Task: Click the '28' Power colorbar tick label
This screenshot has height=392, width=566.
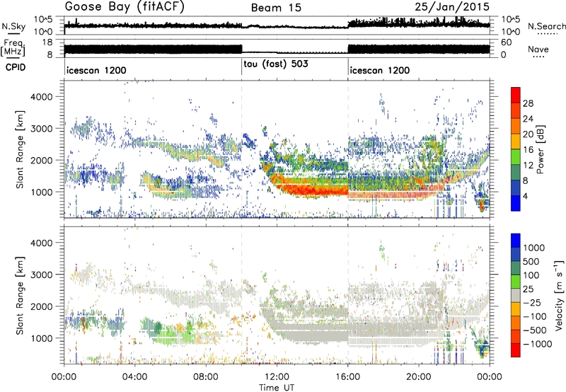Action: click(x=528, y=103)
